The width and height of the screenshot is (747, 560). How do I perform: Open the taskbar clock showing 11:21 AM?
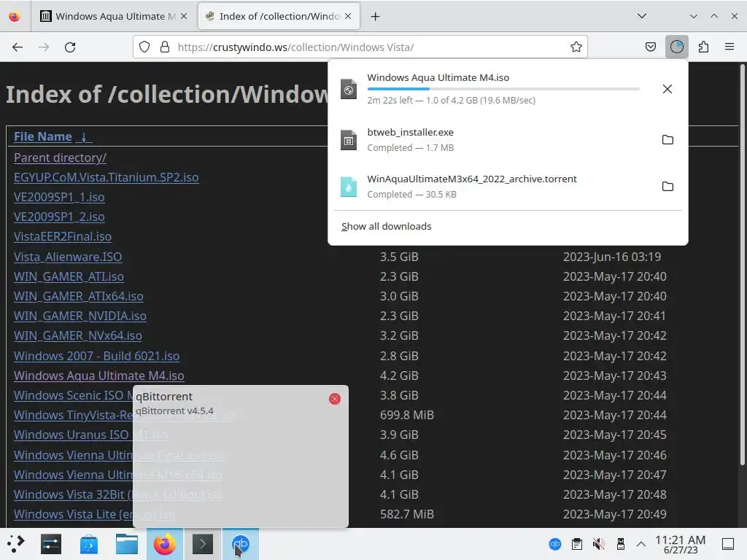[x=680, y=544]
